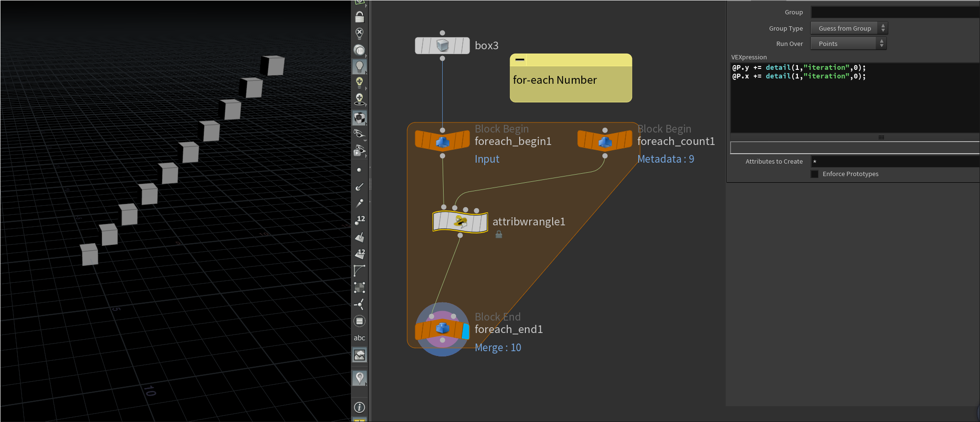
Task: Toggle display vertex normals three-prong icon
Action: (359, 304)
